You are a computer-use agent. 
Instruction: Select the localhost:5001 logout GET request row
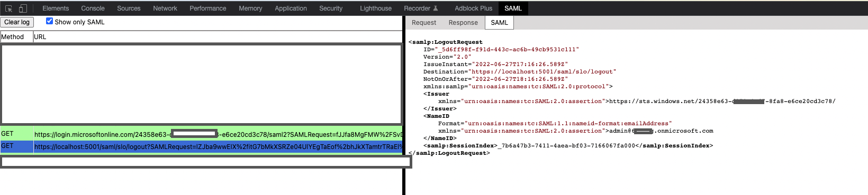tap(201, 146)
